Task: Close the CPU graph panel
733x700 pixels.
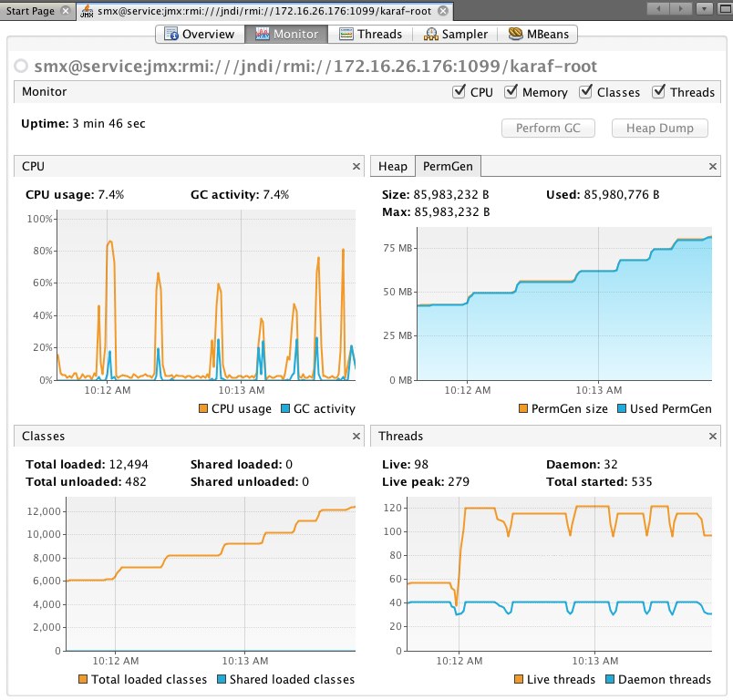Action: tap(356, 167)
